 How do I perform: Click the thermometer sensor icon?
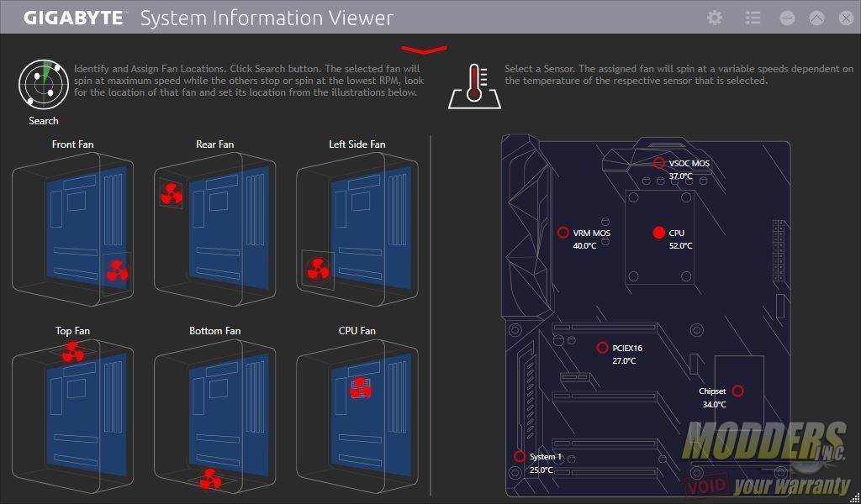pos(475,87)
